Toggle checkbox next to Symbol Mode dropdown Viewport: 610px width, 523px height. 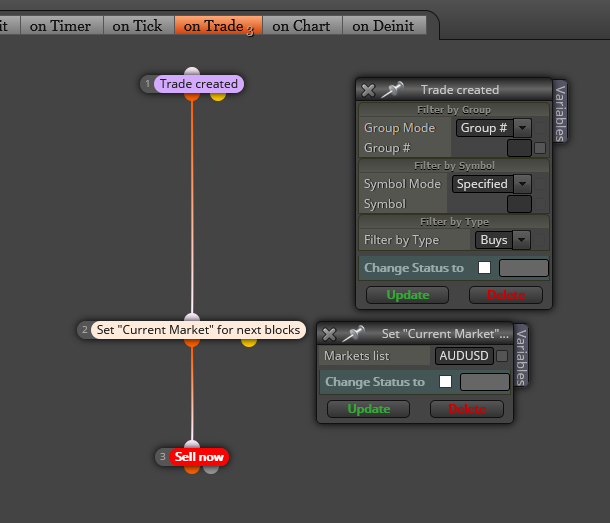tap(540, 184)
